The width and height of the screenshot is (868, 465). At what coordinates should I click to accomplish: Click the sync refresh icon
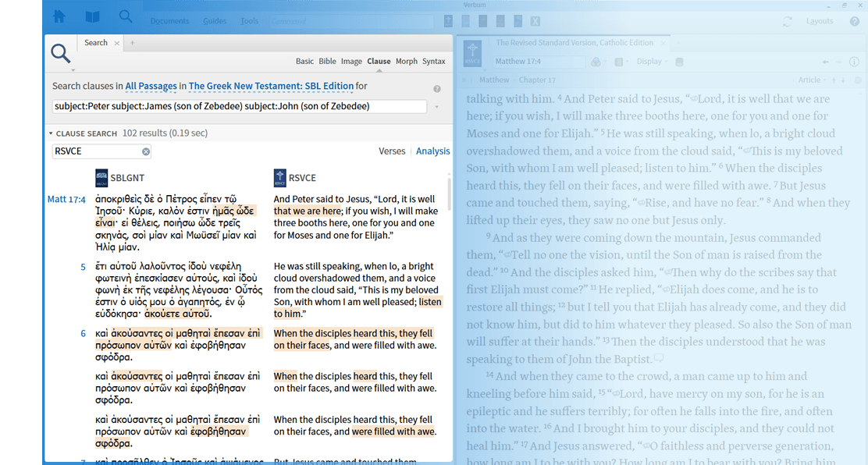coord(787,21)
